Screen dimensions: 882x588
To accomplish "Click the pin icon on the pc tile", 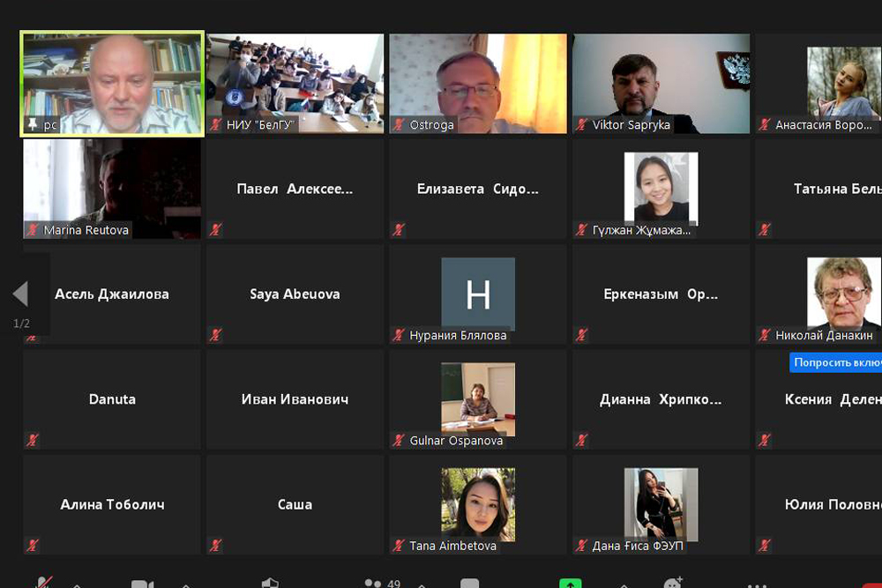I will click(31, 125).
